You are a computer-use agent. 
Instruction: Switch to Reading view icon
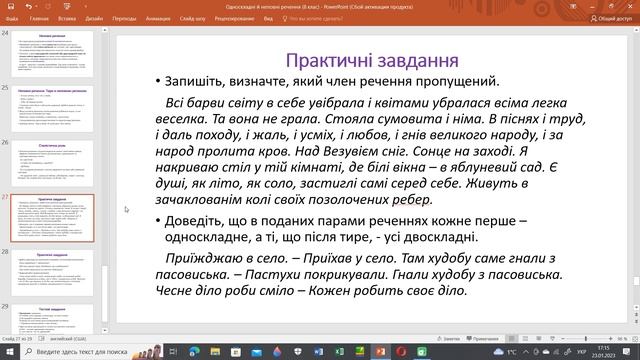click(539, 339)
